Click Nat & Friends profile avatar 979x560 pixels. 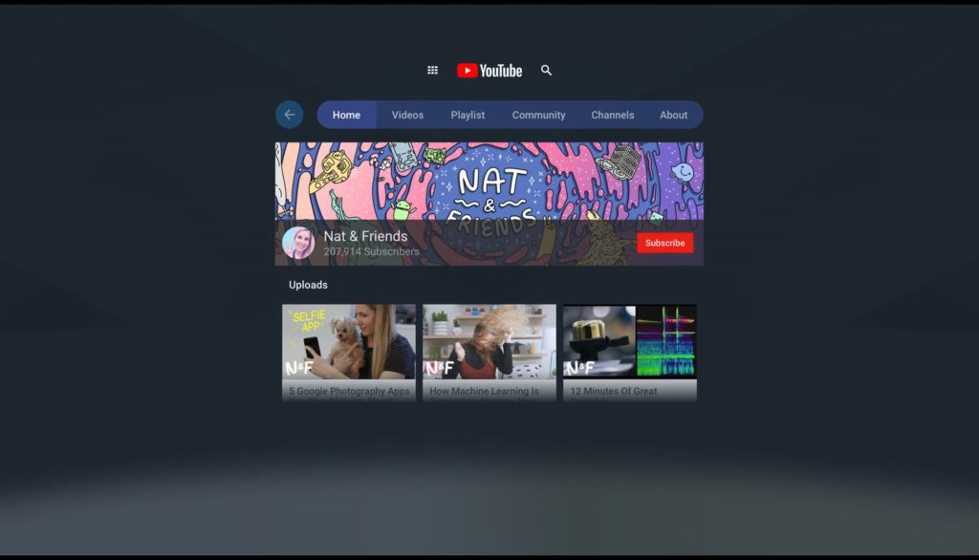[298, 243]
